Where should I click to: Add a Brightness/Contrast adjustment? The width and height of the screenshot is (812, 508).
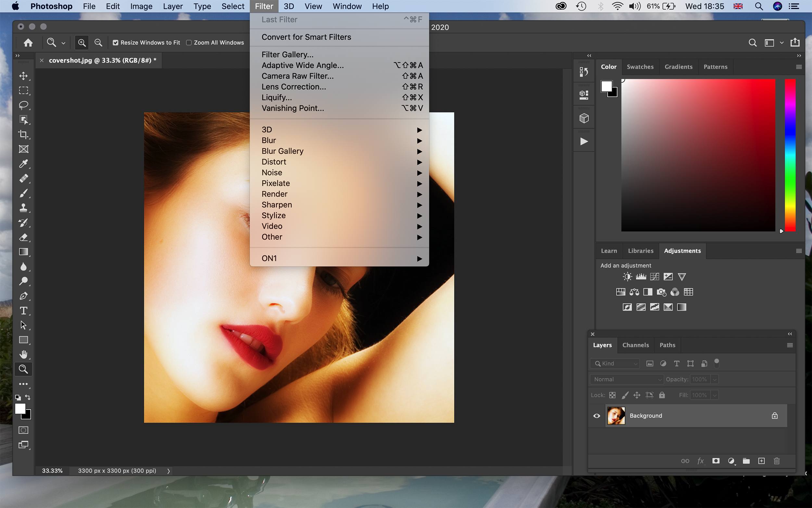pos(627,277)
